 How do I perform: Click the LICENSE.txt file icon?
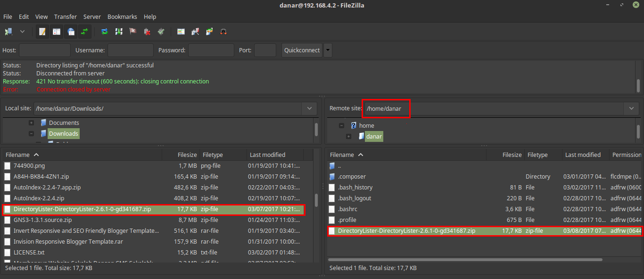[7, 252]
